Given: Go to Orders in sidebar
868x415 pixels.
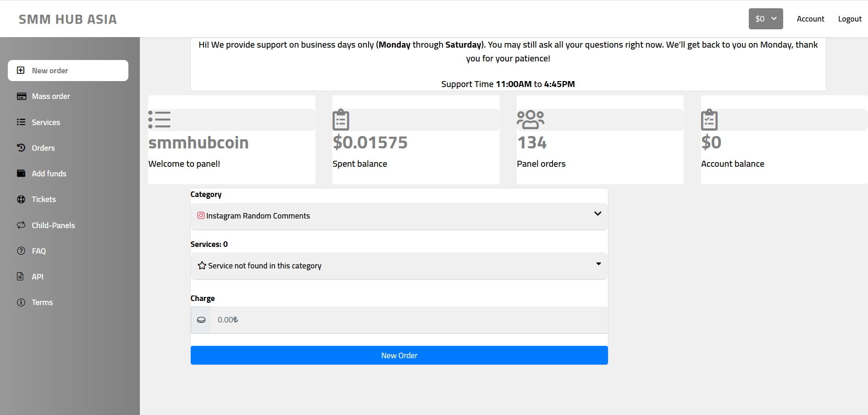Looking at the screenshot, I should 68,148.
